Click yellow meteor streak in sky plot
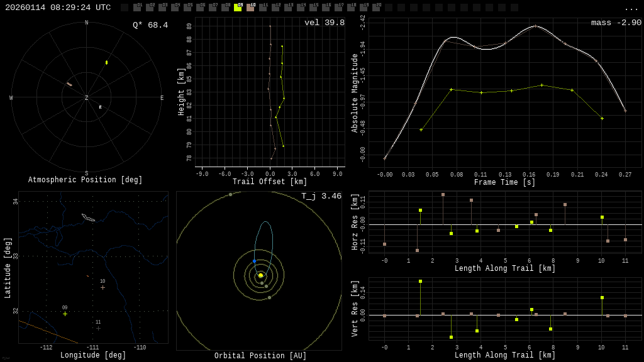 pos(106,62)
